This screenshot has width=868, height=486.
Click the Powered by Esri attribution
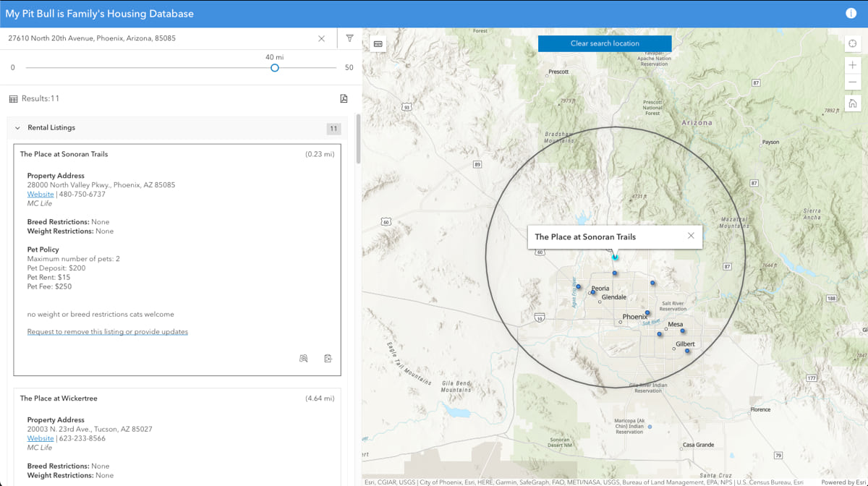coord(843,482)
